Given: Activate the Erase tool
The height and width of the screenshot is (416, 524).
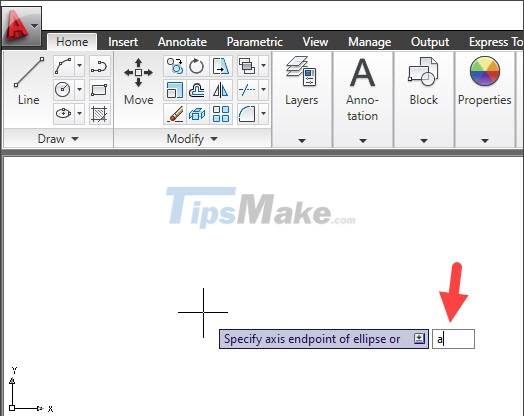Looking at the screenshot, I should pyautogui.click(x=174, y=114).
